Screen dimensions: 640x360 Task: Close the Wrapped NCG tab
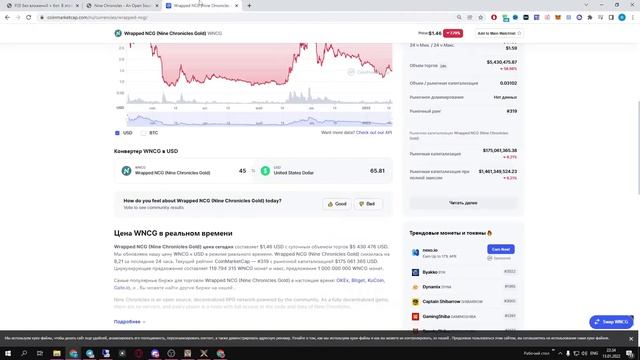236,6
